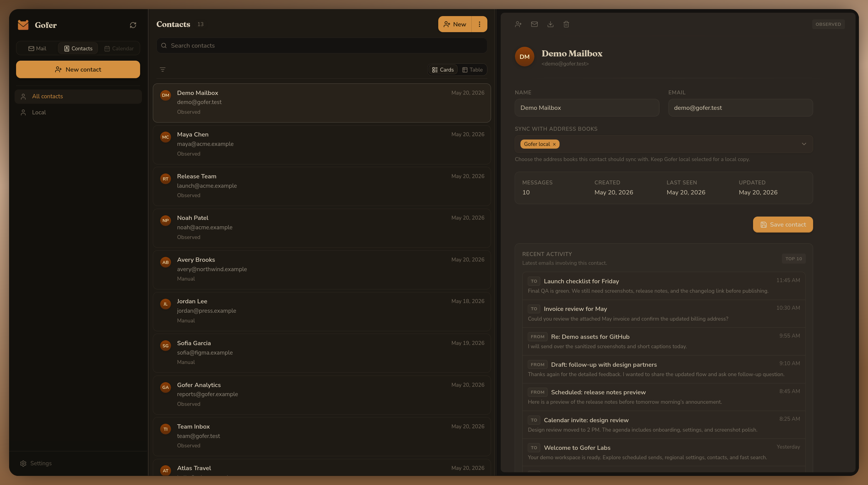Refresh mailbox with the sync icon

coord(133,25)
